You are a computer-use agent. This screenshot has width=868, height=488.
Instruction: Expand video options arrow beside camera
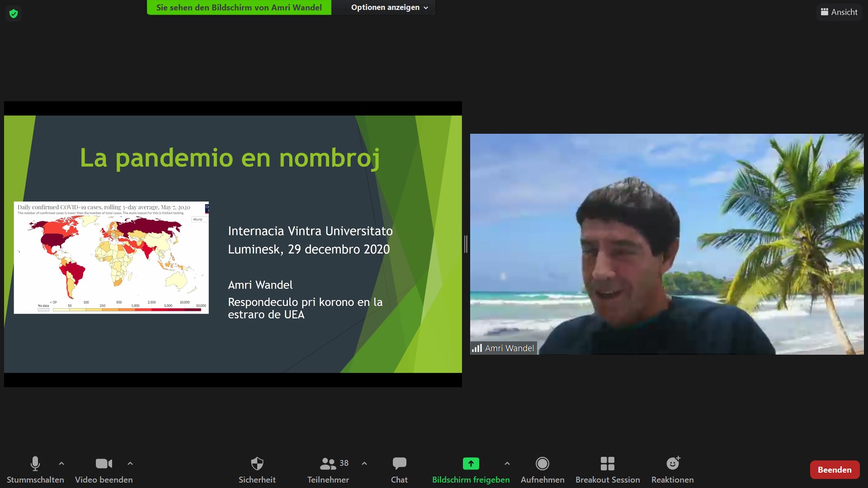[130, 464]
